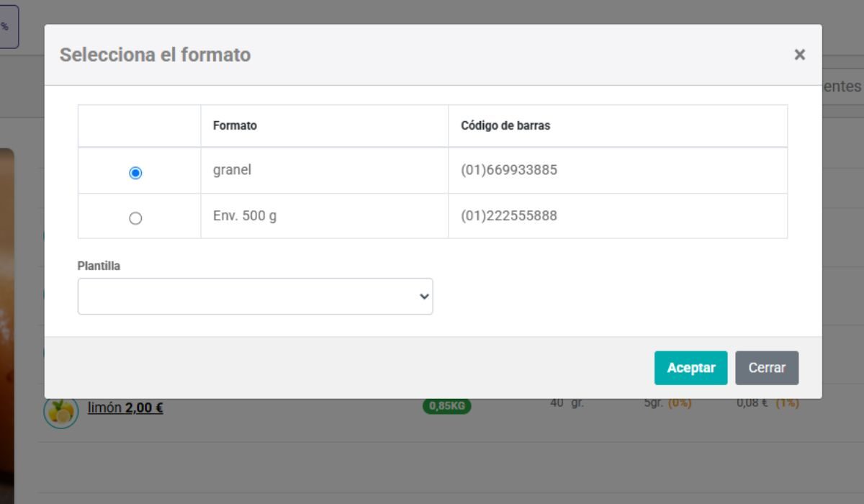Click the Cerrar button
864x504 pixels.
(767, 367)
